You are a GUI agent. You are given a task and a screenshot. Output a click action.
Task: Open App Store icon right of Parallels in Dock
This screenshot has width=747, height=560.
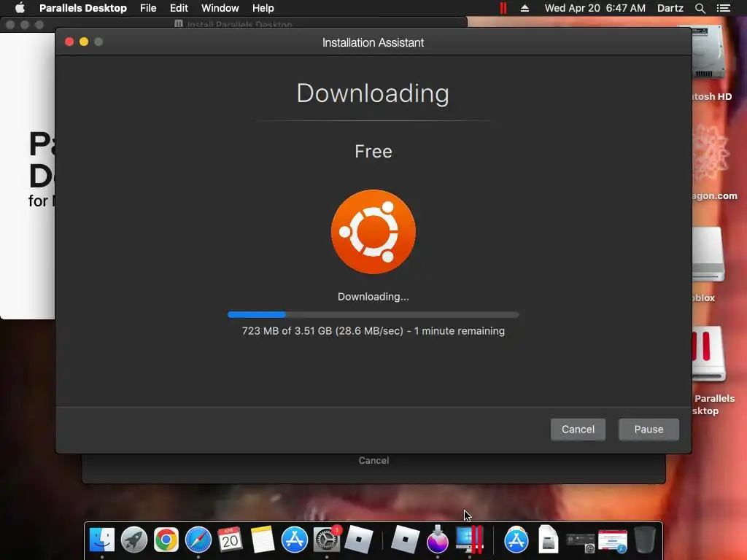516,540
